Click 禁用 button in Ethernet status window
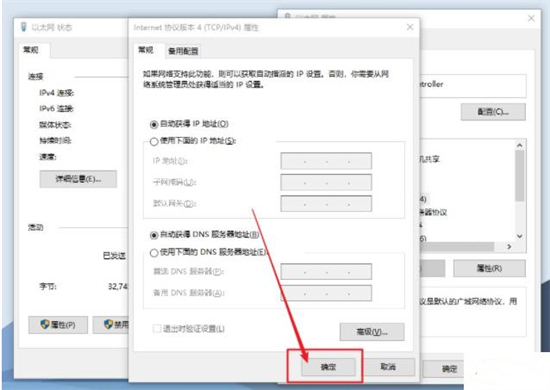Screen dimensions: 550x390 tap(111, 325)
